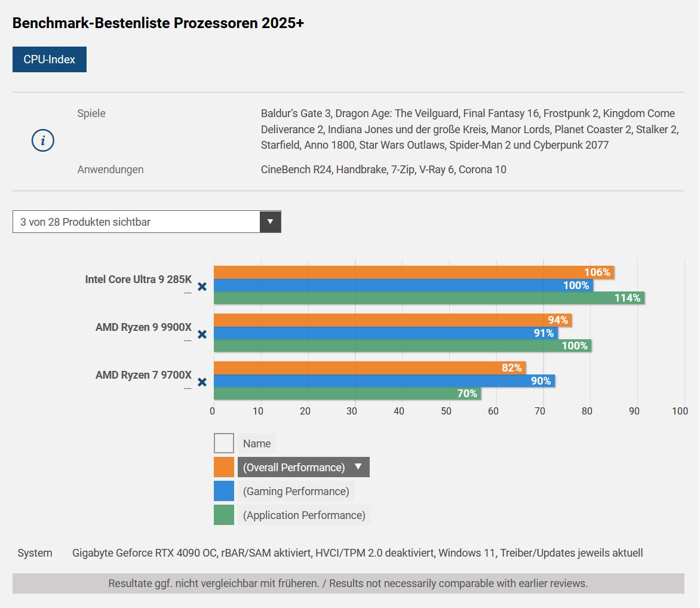Click the green Application Performance swatch

tap(223, 515)
